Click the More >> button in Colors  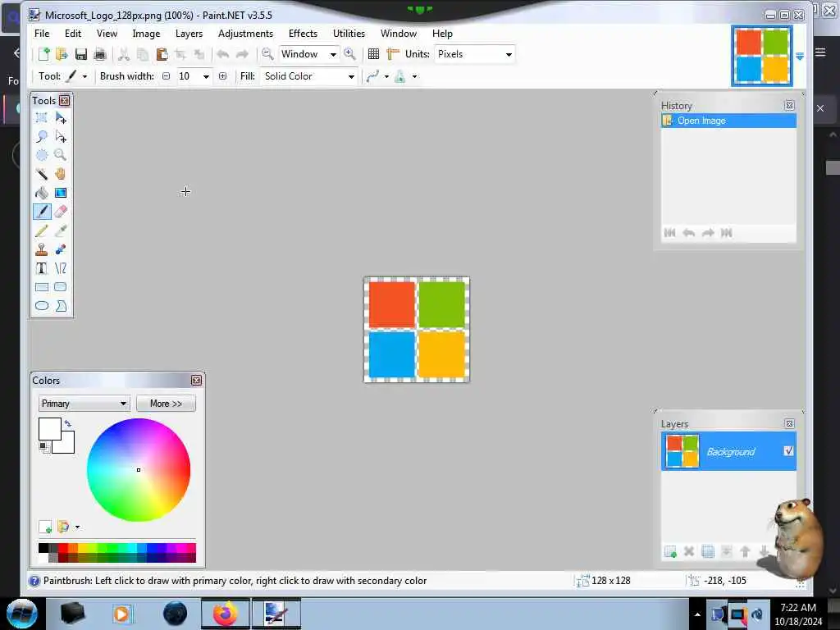[166, 404]
